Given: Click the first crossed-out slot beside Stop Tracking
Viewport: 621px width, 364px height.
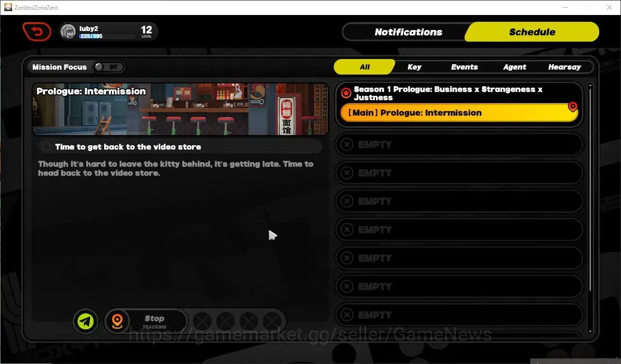Looking at the screenshot, I should click(202, 321).
